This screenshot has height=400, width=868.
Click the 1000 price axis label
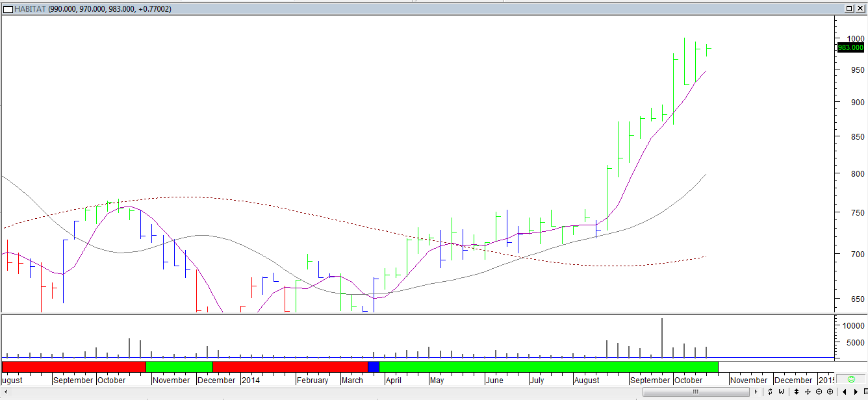coord(854,38)
